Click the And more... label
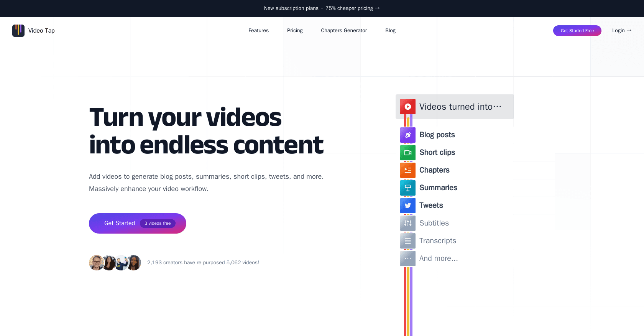This screenshot has width=644, height=336. pos(439,259)
